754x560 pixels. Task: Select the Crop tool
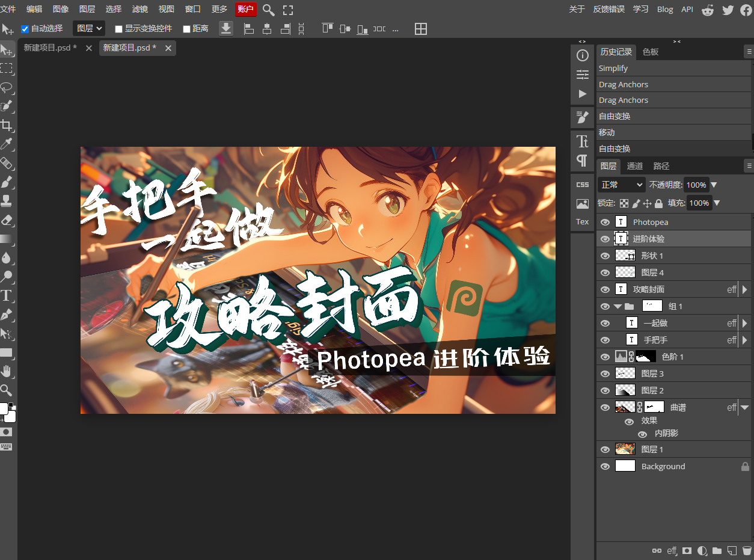7,125
